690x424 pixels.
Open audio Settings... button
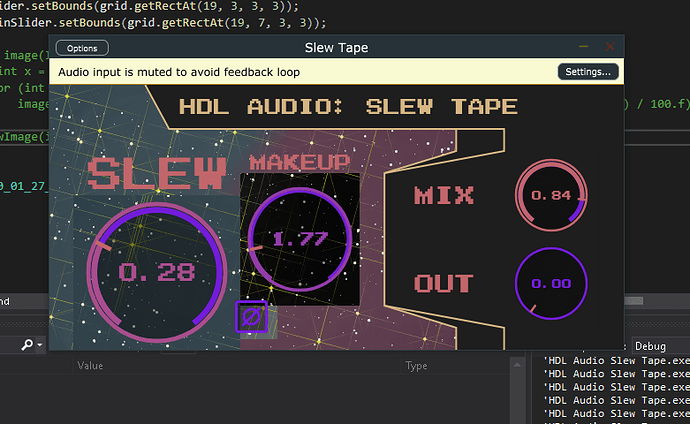pos(588,72)
